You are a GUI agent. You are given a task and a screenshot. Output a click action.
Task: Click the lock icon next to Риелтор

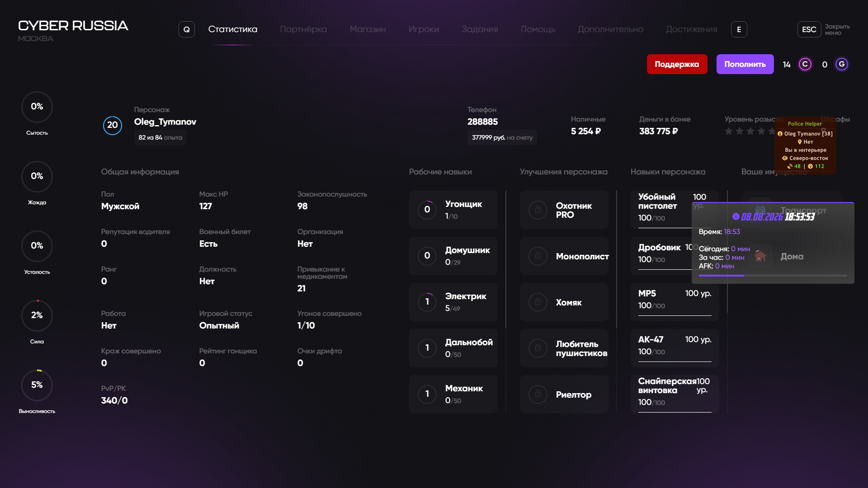click(x=538, y=394)
